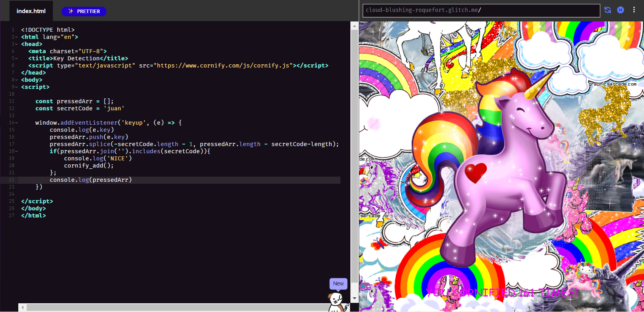Image resolution: width=644 pixels, height=312 pixels.
Task: Refresh the preview pane
Action: coord(607,10)
